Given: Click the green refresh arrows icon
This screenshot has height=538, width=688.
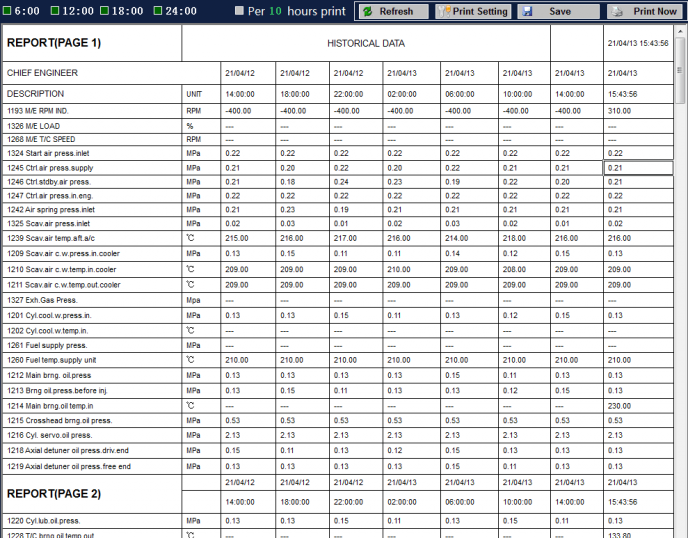Looking at the screenshot, I should [x=368, y=11].
